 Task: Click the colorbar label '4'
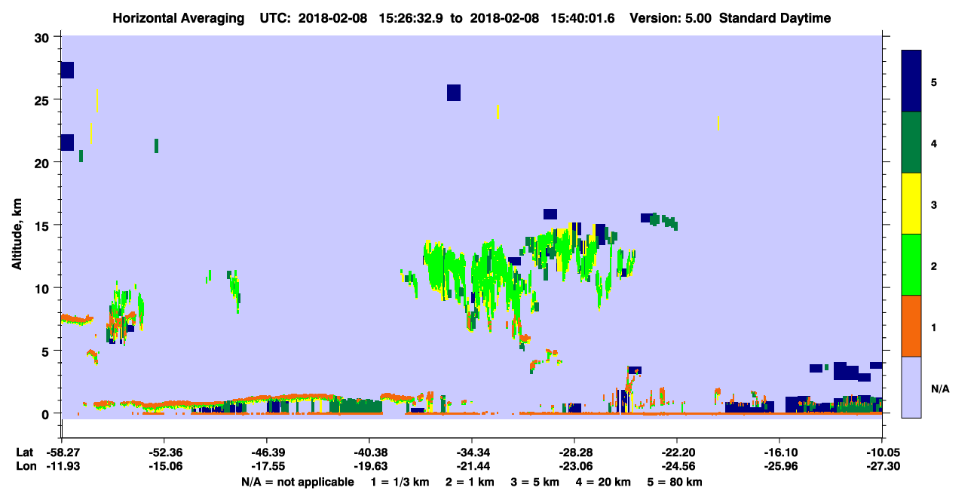[934, 143]
